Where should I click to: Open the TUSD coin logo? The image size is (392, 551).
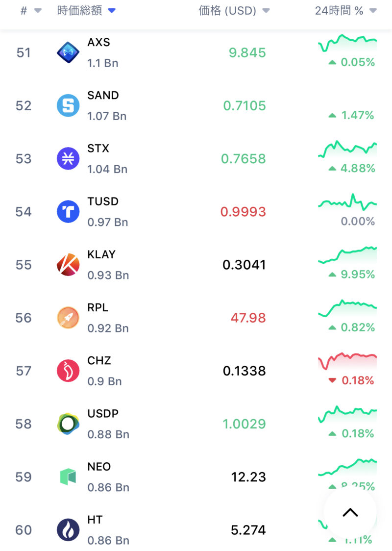(x=68, y=212)
